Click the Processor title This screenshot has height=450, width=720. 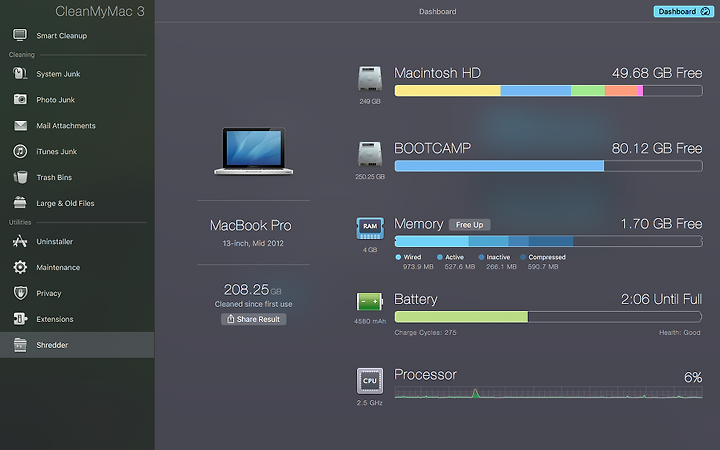pos(425,375)
